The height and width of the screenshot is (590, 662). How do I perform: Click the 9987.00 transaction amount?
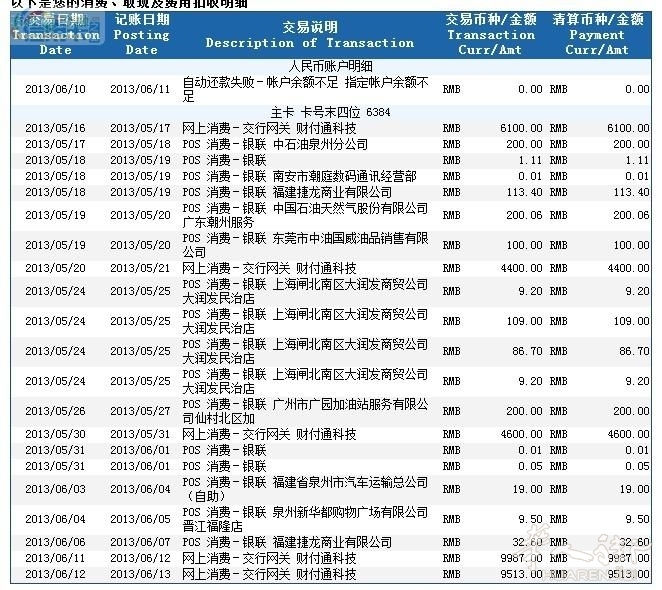click(x=521, y=558)
